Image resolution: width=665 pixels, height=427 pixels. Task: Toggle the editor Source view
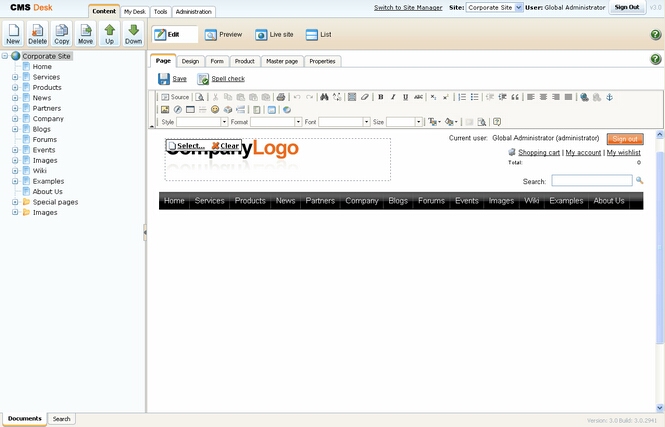(175, 97)
